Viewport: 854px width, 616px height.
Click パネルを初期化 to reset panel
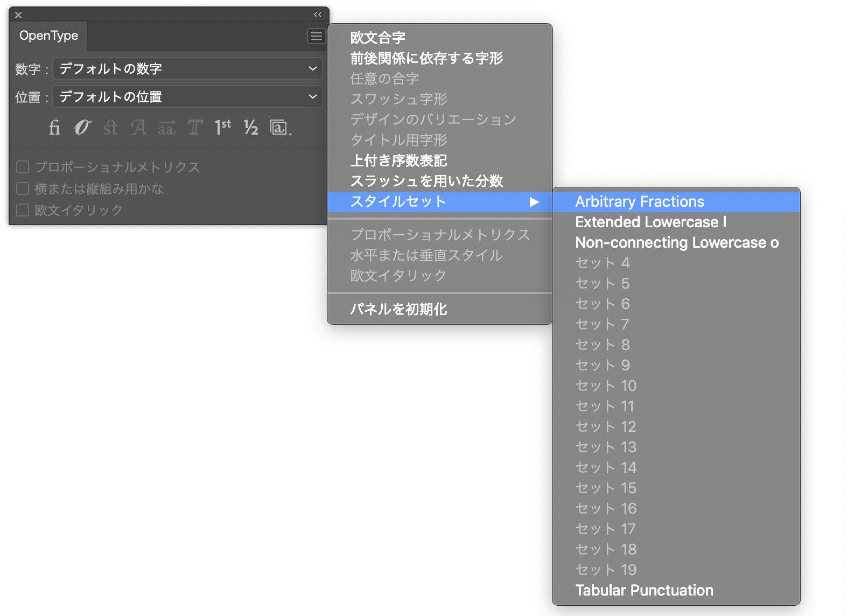click(x=398, y=309)
